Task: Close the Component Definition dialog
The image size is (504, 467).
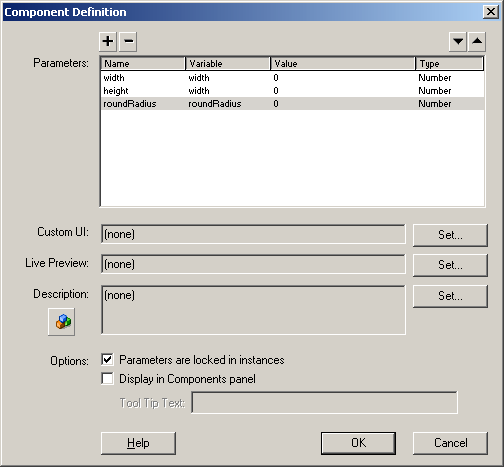Action: click(491, 12)
